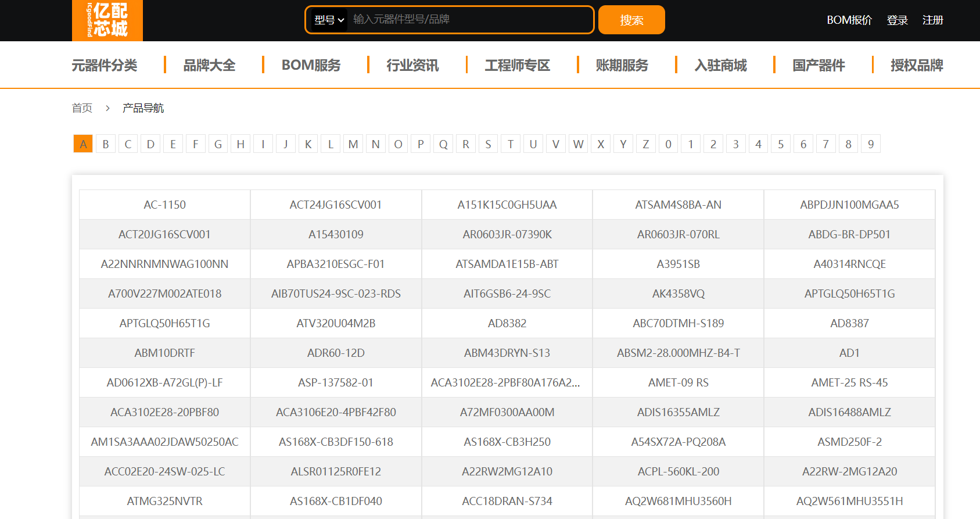Click the part number search input field
Viewport: 980px width, 519px height.
pyautogui.click(x=469, y=20)
